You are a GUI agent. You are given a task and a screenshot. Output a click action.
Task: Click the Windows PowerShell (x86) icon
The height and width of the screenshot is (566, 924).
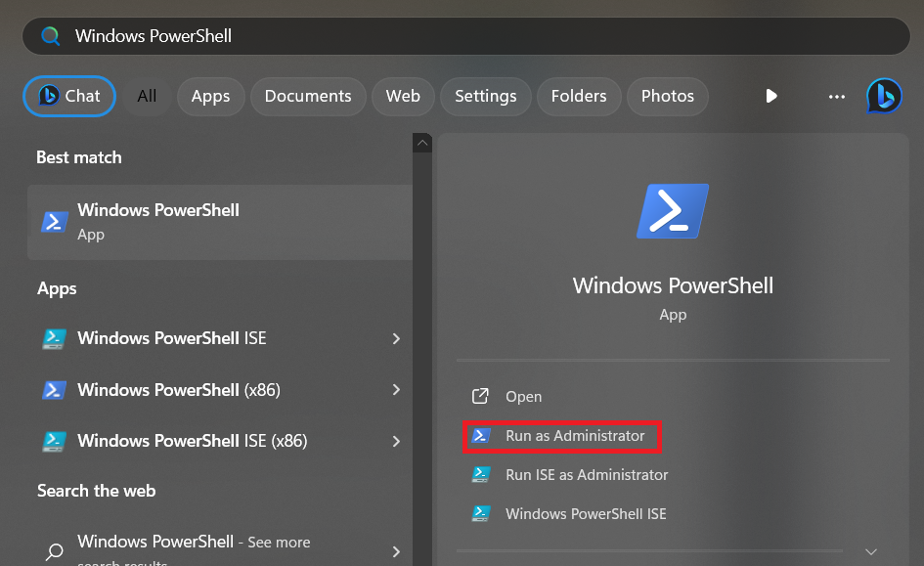(55, 390)
